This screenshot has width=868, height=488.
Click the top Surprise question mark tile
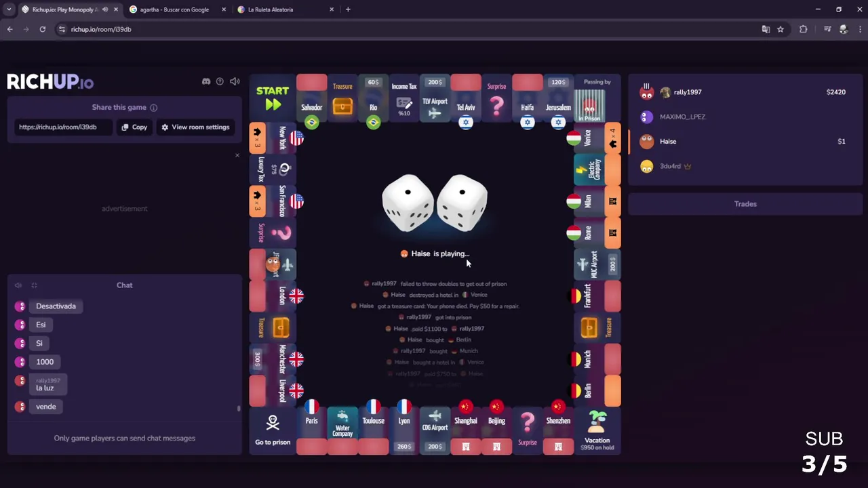pos(496,98)
